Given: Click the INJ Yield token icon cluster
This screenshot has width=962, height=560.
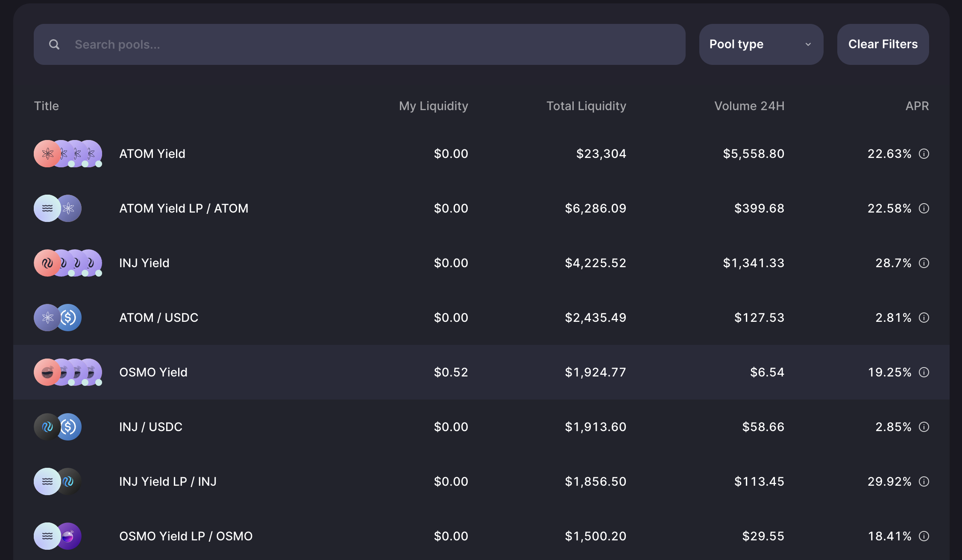Looking at the screenshot, I should click(x=68, y=263).
